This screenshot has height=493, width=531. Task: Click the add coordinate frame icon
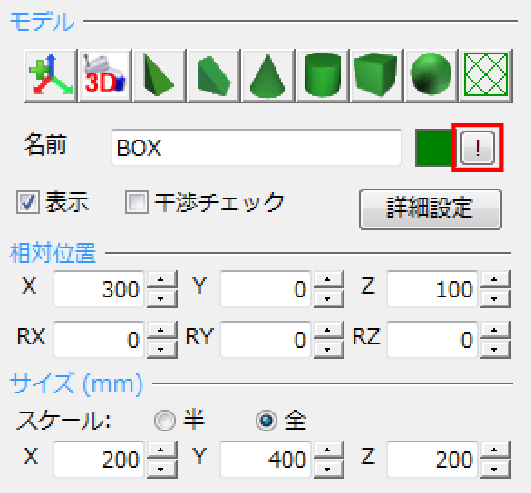click(x=51, y=76)
